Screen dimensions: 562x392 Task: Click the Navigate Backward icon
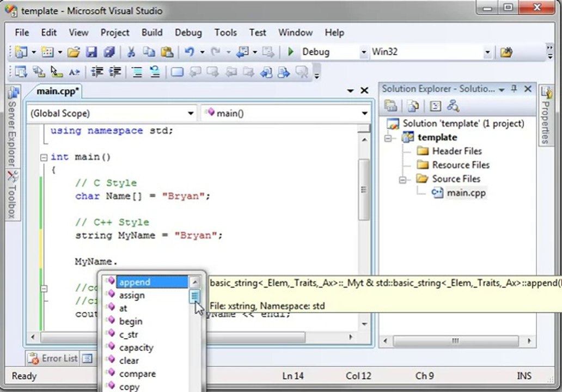click(242, 52)
